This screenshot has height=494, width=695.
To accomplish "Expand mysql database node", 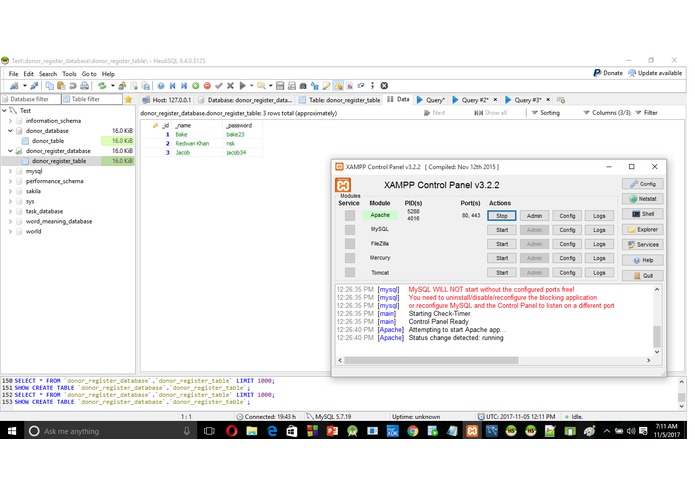I will pyautogui.click(x=10, y=171).
